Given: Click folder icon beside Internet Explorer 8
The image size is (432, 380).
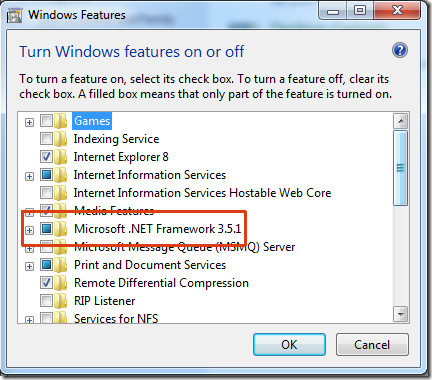Looking at the screenshot, I should tap(61, 157).
